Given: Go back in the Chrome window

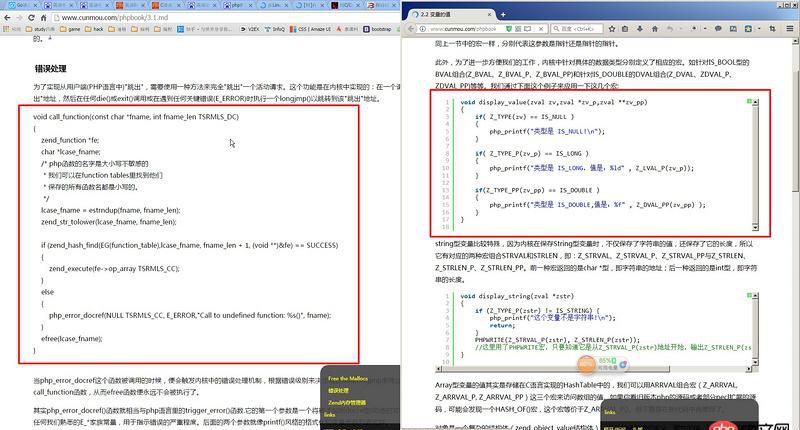Looking at the screenshot, I should [x=7, y=17].
